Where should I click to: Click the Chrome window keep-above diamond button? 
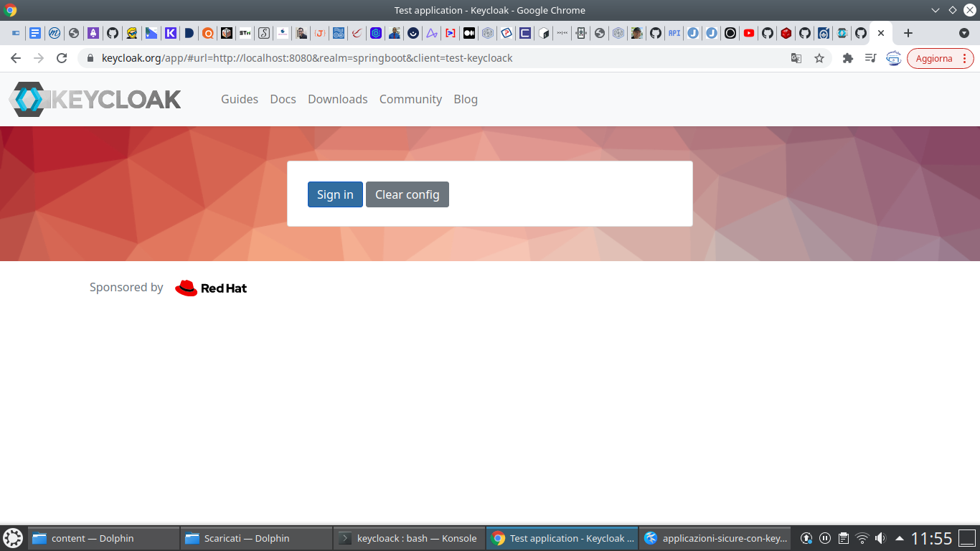click(x=953, y=10)
